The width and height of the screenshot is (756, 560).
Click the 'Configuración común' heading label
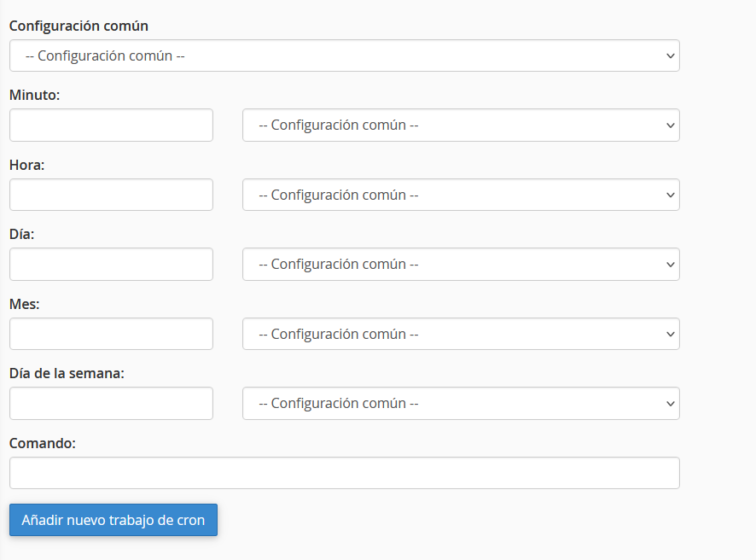[79, 26]
